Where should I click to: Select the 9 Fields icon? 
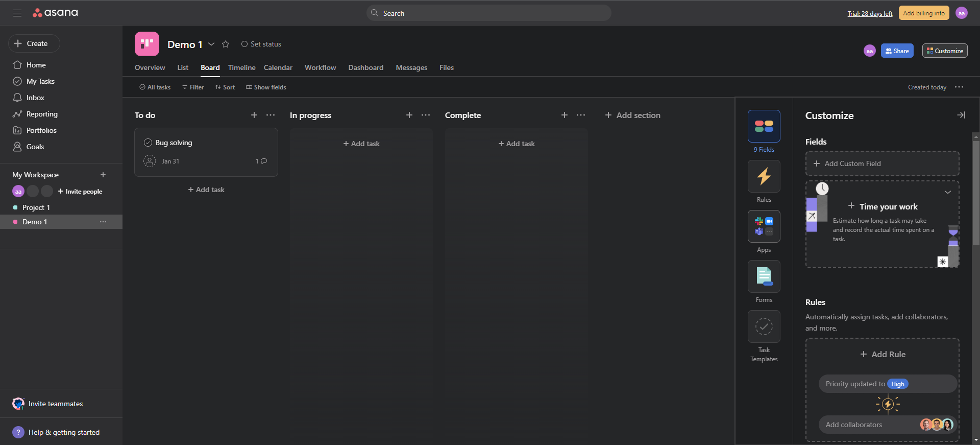[764, 127]
